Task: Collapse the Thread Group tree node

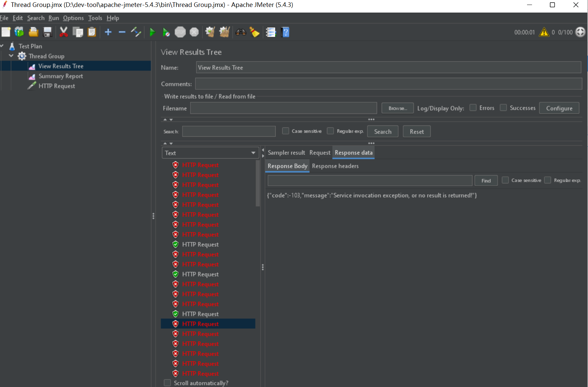Action: click(11, 56)
